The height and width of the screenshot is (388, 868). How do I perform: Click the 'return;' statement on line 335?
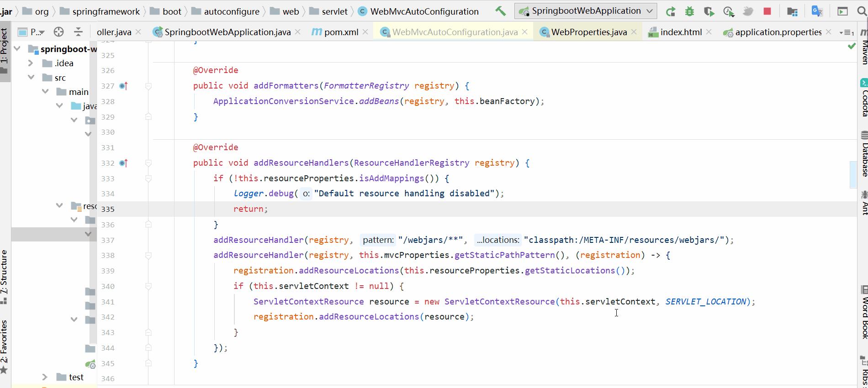point(251,209)
